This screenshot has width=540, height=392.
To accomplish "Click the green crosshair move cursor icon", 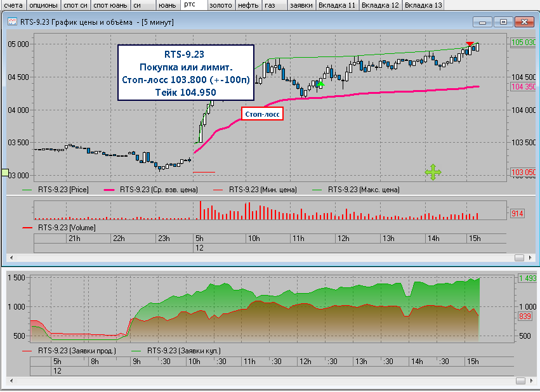I will pos(433,172).
